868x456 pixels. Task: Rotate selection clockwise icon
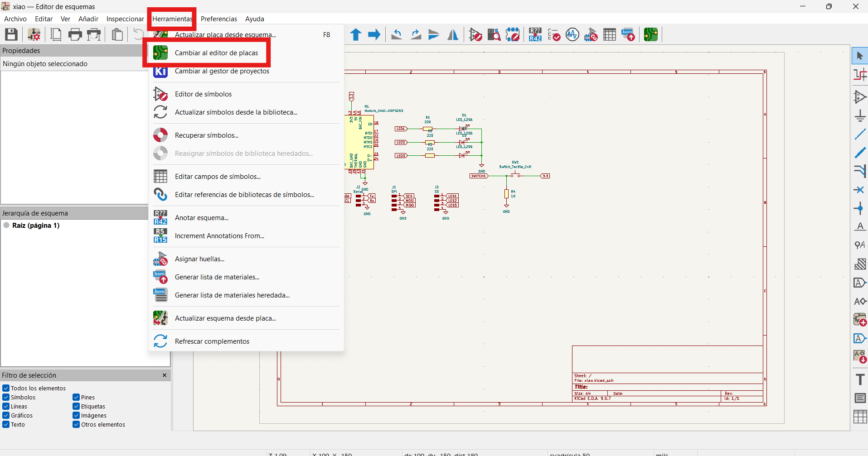(x=416, y=34)
